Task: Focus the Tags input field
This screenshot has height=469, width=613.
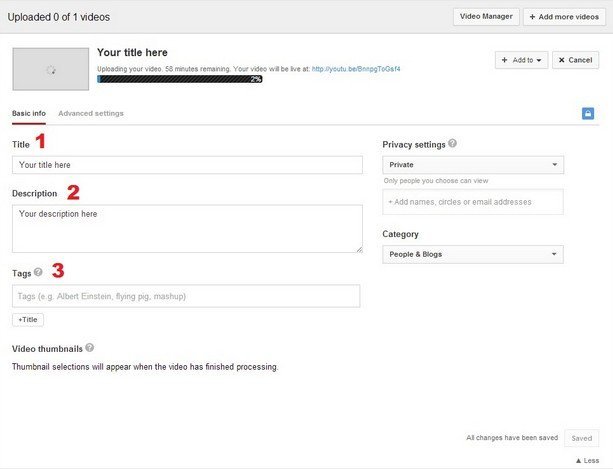Action: (x=186, y=296)
